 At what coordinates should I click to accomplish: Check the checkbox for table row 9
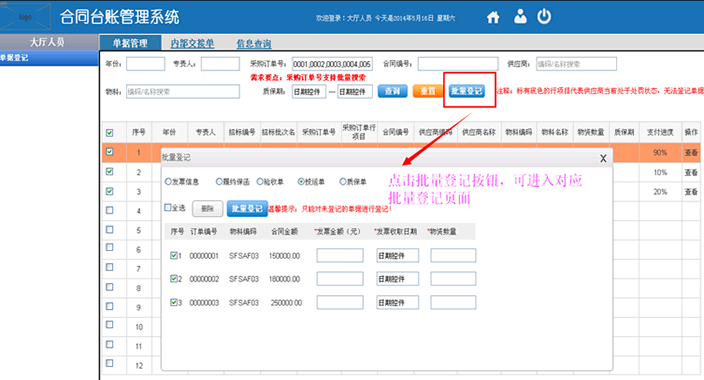(x=110, y=306)
